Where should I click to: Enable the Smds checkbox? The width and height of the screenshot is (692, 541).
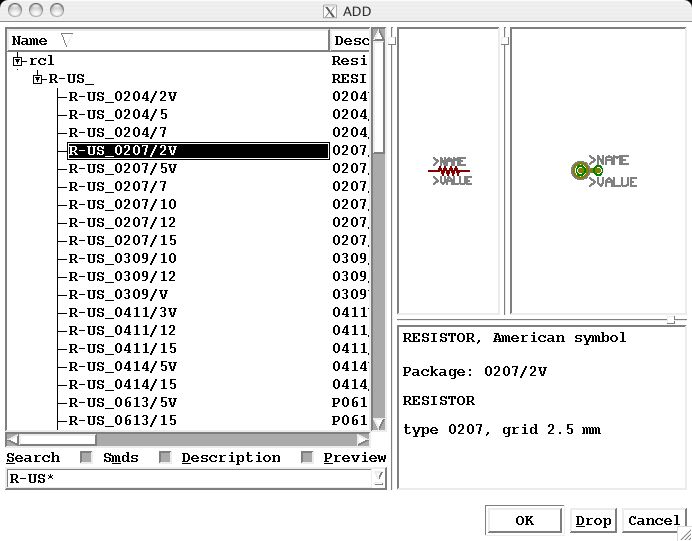point(86,458)
